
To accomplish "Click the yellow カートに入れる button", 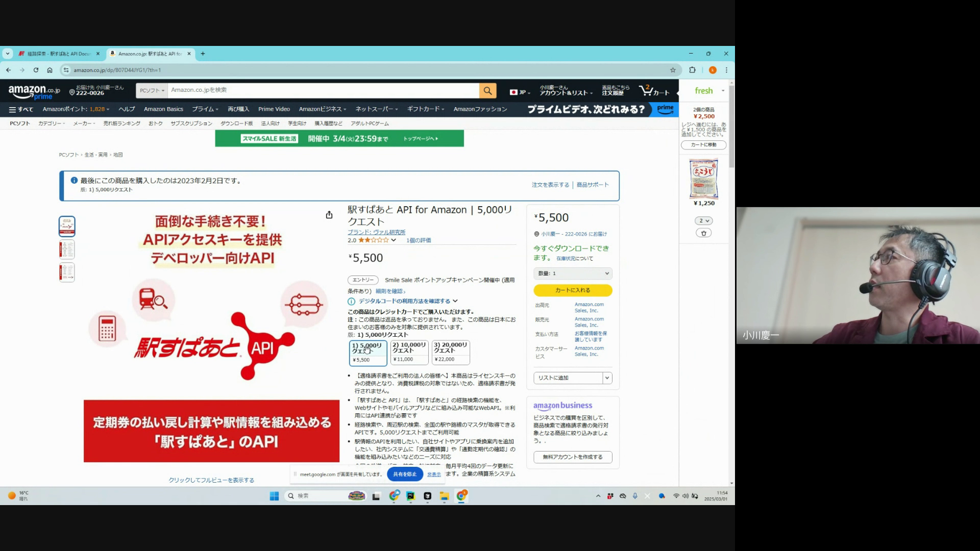I will (573, 290).
